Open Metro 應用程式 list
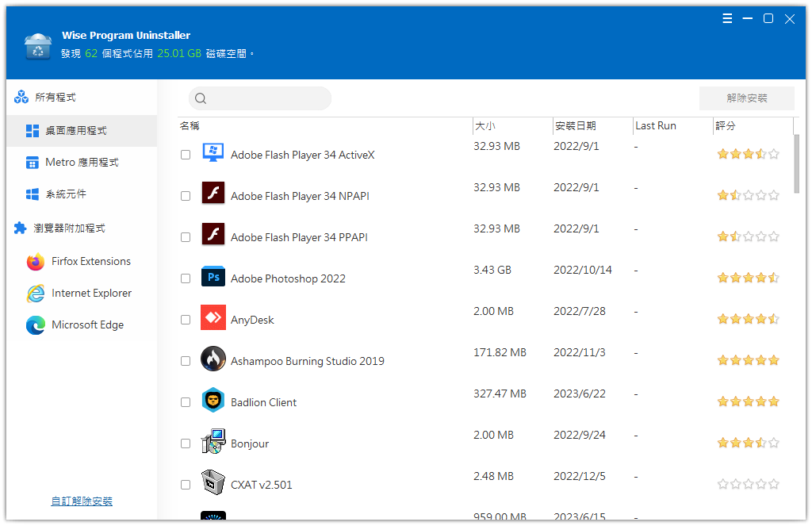The width and height of the screenshot is (812, 526). click(x=82, y=163)
